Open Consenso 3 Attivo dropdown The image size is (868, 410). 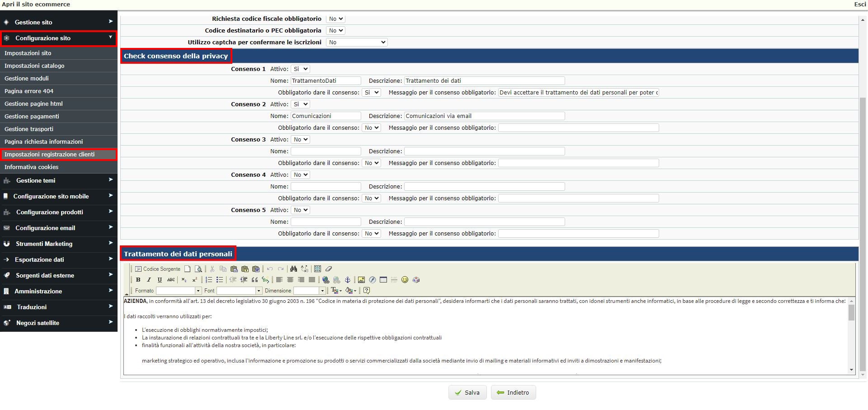[300, 139]
